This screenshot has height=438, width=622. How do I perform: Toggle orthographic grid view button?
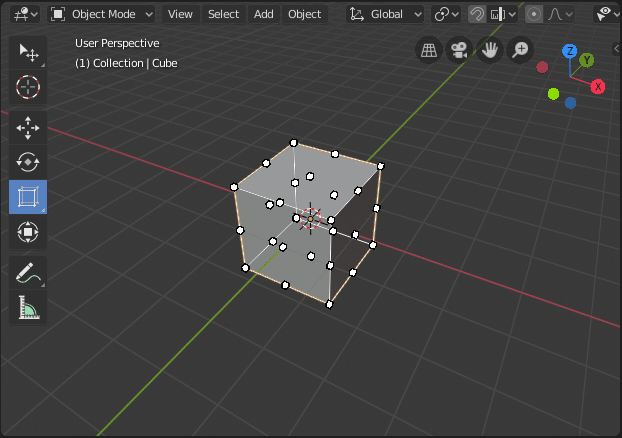coord(429,50)
